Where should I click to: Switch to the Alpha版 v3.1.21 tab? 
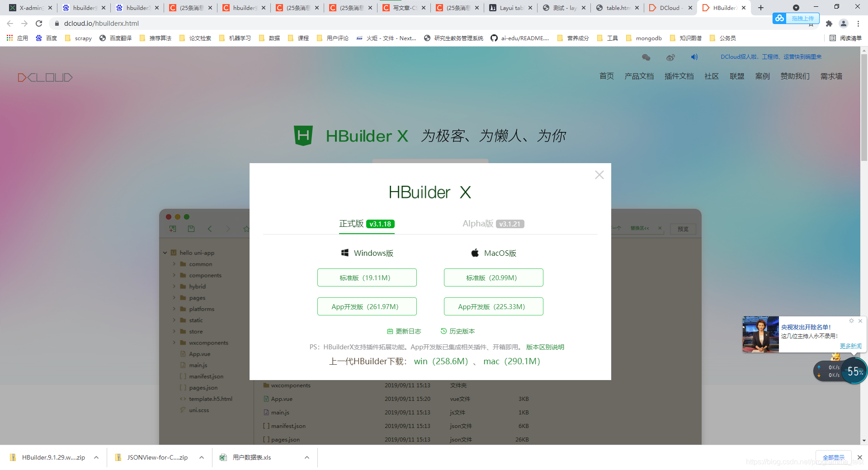coord(493,224)
